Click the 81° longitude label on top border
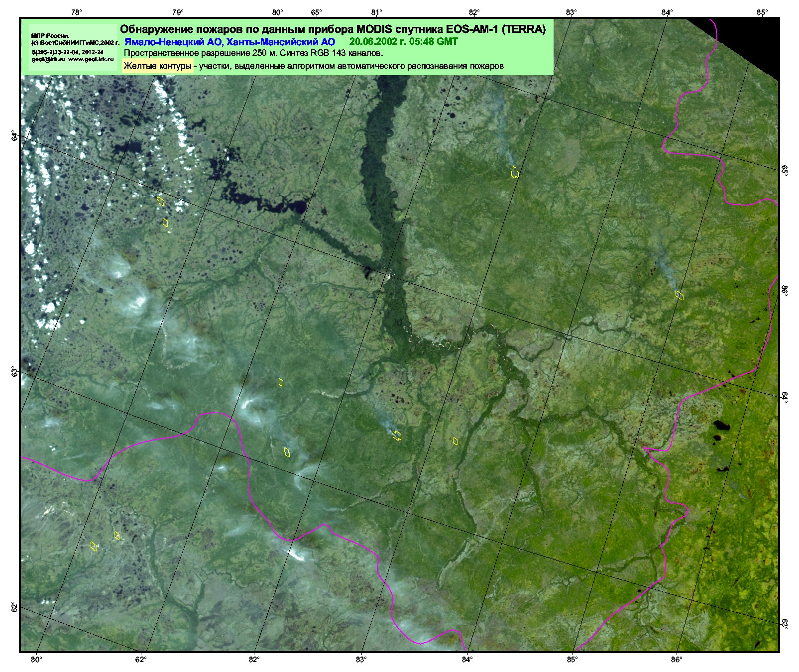 (376, 12)
